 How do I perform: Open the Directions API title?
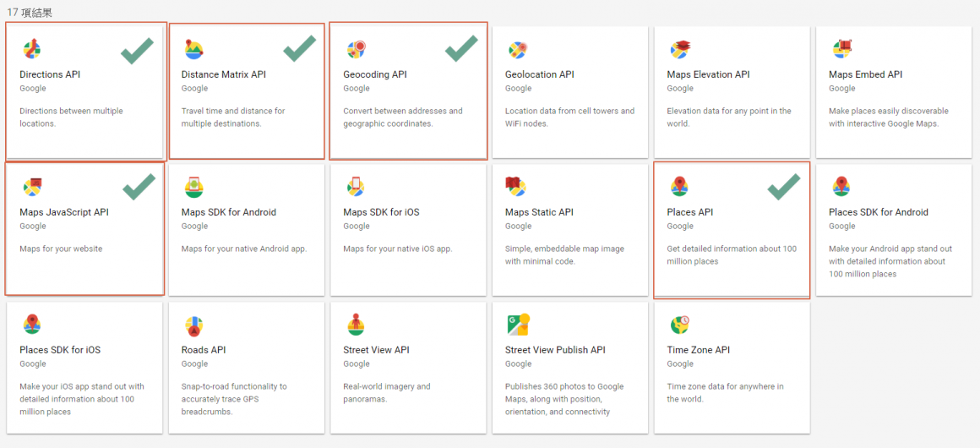click(x=50, y=74)
